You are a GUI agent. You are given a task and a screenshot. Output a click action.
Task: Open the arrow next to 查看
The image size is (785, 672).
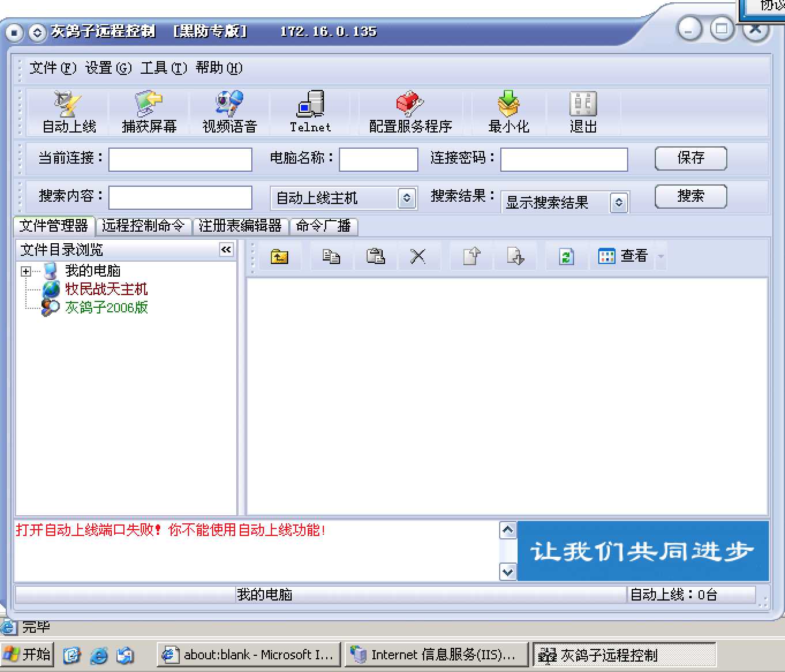click(661, 256)
